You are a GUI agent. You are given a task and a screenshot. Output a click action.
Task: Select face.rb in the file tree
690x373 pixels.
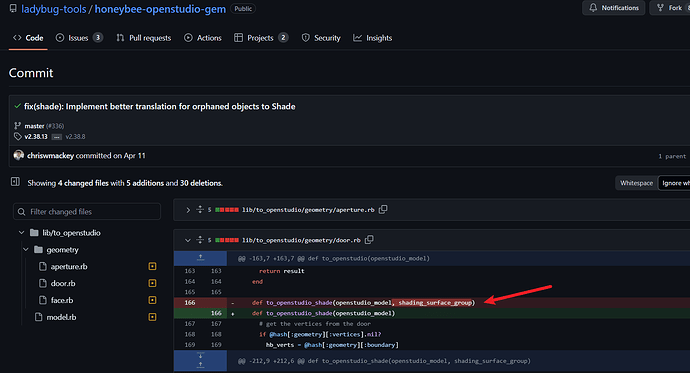[x=62, y=300]
